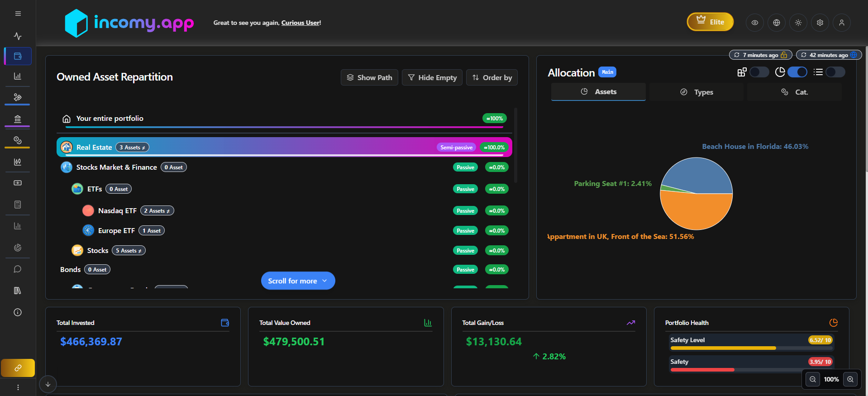Open the Order by dropdown
This screenshot has height=396, width=868.
tap(492, 77)
